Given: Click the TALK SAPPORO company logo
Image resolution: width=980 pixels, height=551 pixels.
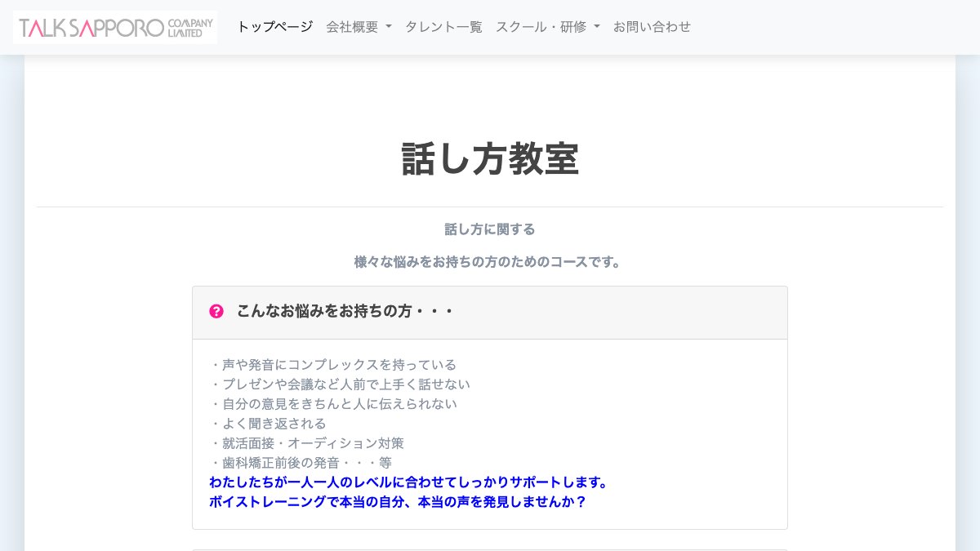Looking at the screenshot, I should pyautogui.click(x=115, y=27).
